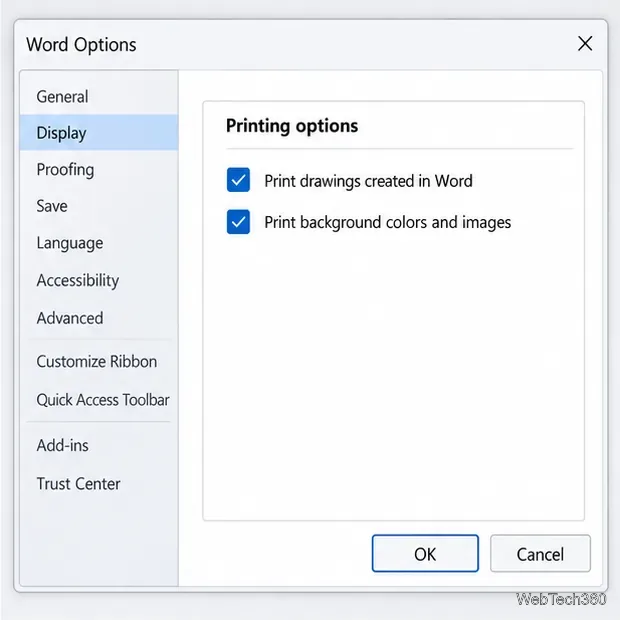
Task: Show Advanced options
Action: click(x=99, y=318)
